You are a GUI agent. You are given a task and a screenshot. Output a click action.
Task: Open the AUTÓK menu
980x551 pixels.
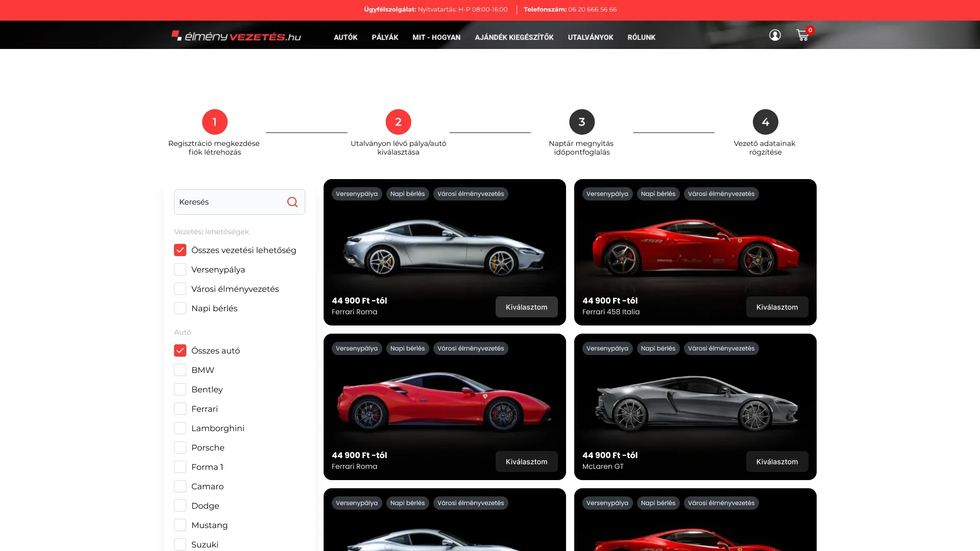(346, 37)
